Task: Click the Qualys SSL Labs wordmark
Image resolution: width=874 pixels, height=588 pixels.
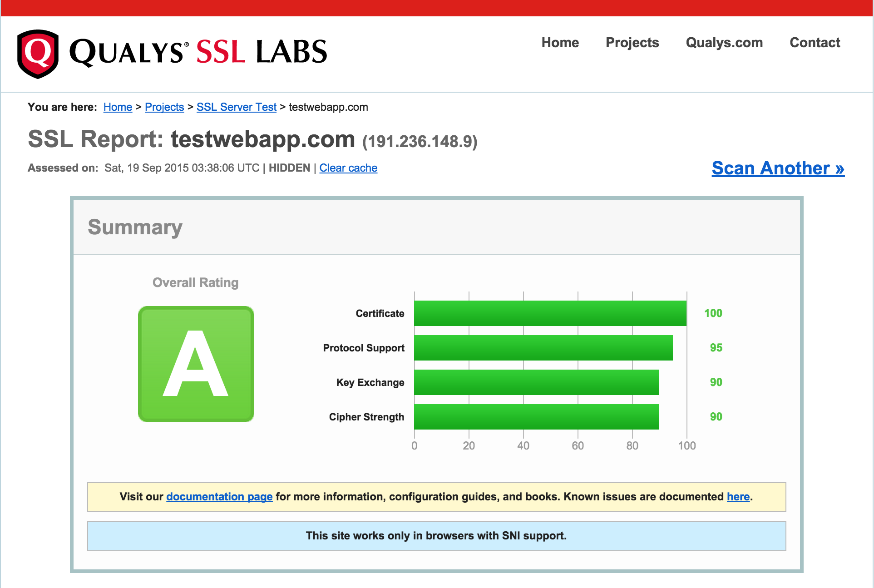Action: coord(198,52)
